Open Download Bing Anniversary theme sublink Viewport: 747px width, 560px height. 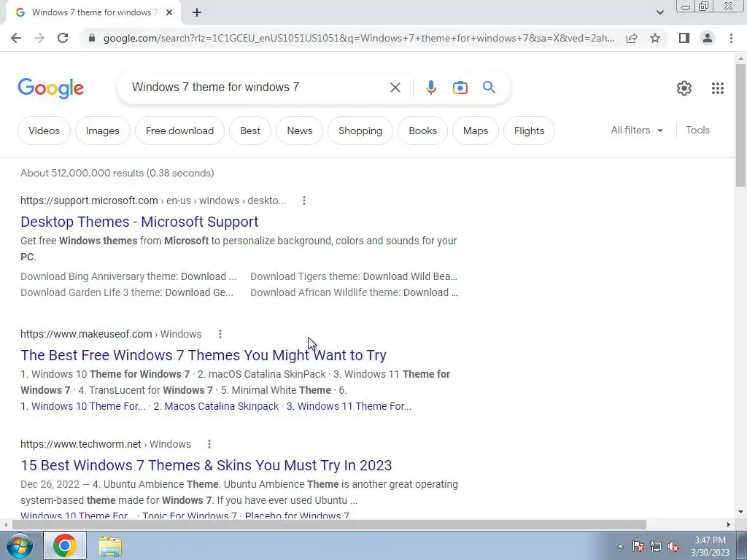(128, 276)
